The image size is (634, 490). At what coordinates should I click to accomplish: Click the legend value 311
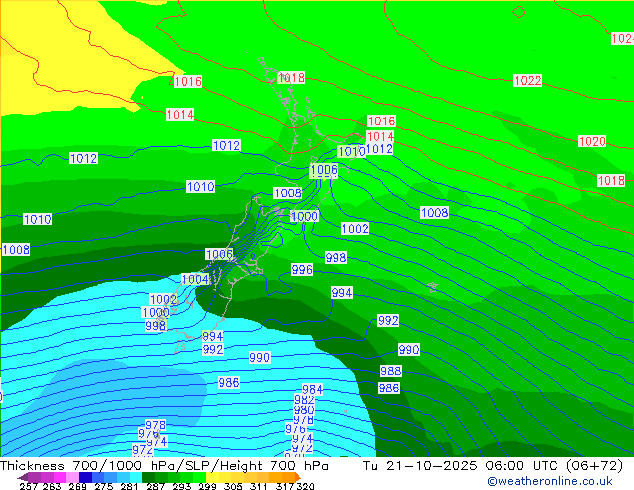coord(258,486)
